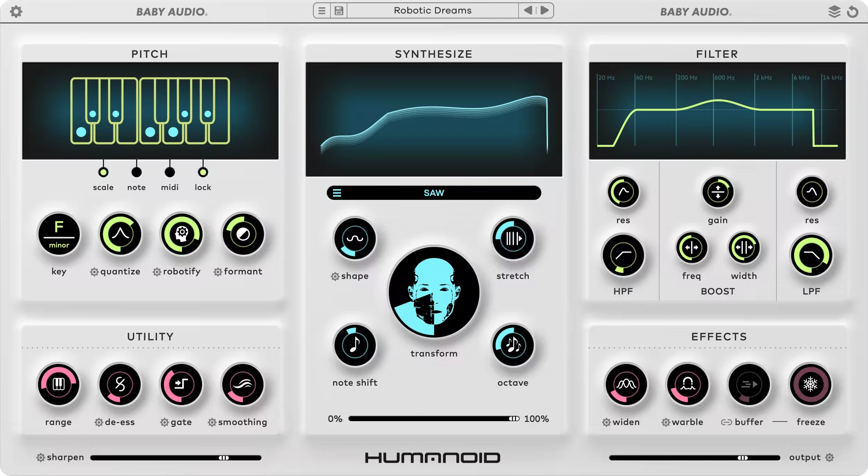This screenshot has width=868, height=476.
Task: Open shape settings gear
Action: pos(335,277)
